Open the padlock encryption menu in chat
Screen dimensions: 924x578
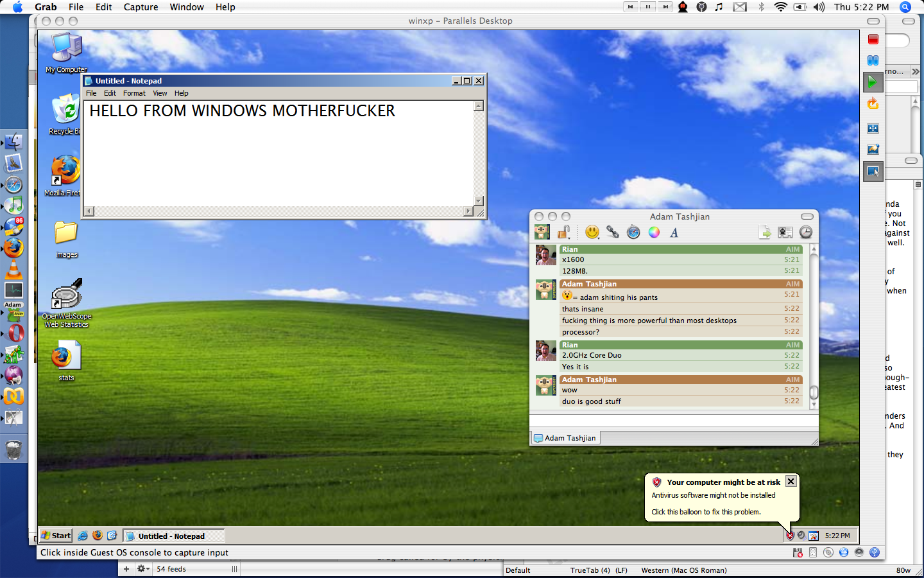(564, 232)
